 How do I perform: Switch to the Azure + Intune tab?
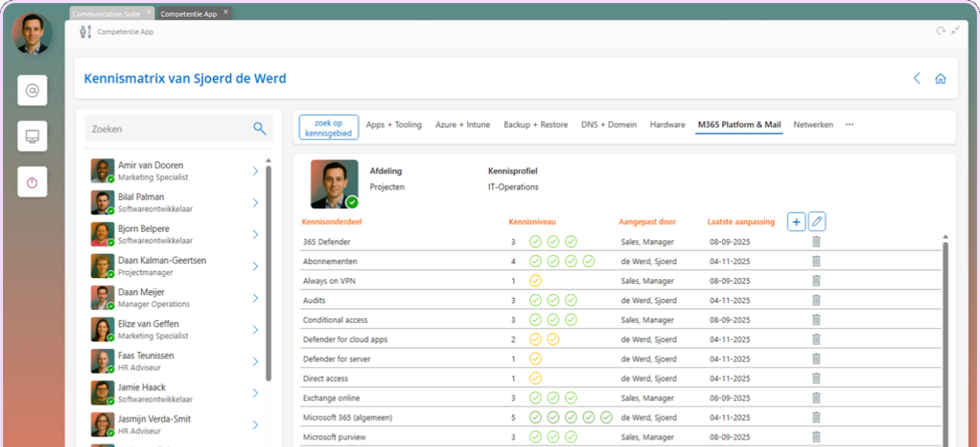(x=462, y=124)
